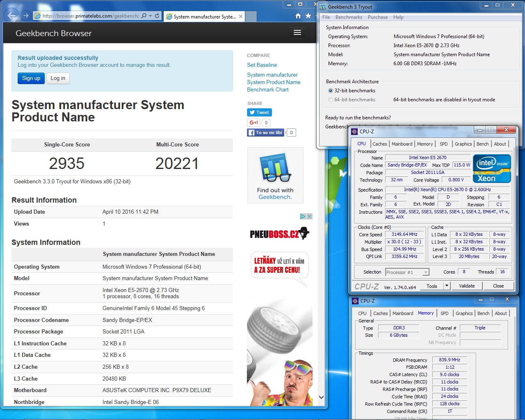Click the page scrollbar down arrow
Image resolution: width=525 pixels, height=420 pixels.
click(321, 397)
